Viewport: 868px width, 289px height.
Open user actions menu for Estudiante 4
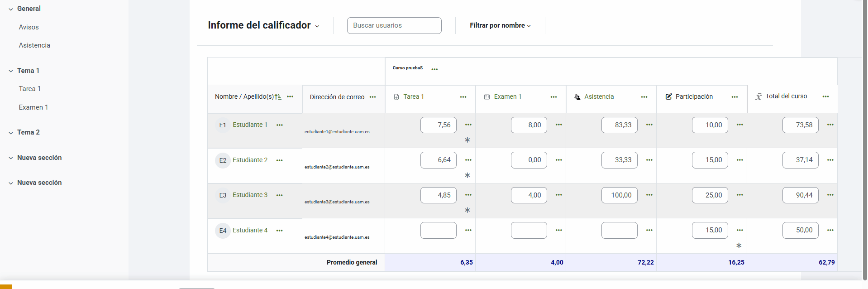280,231
